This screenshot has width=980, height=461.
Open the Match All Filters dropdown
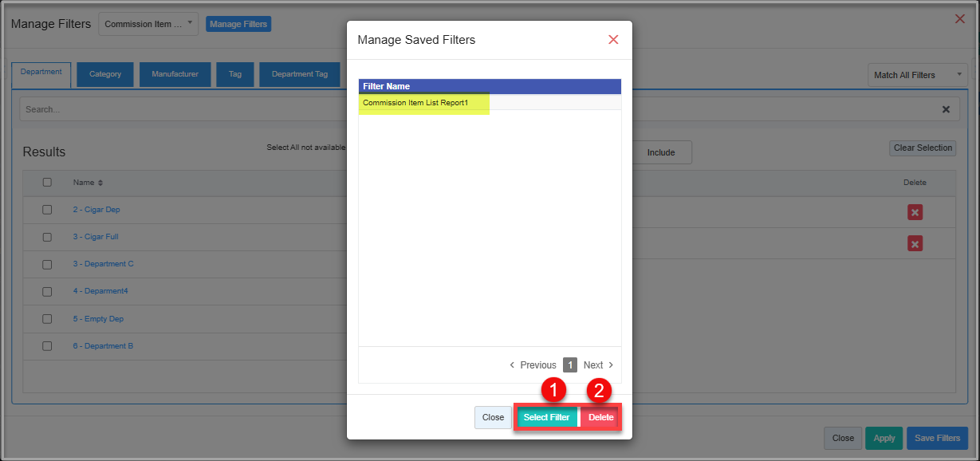(x=917, y=75)
